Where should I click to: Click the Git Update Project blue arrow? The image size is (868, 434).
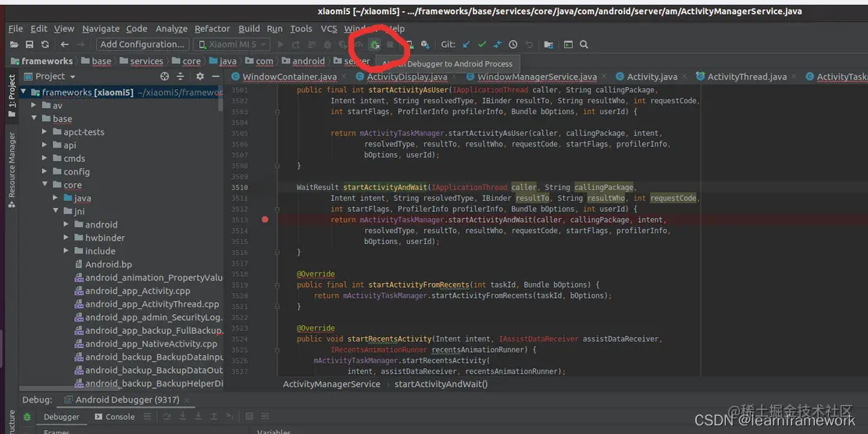pyautogui.click(x=466, y=45)
